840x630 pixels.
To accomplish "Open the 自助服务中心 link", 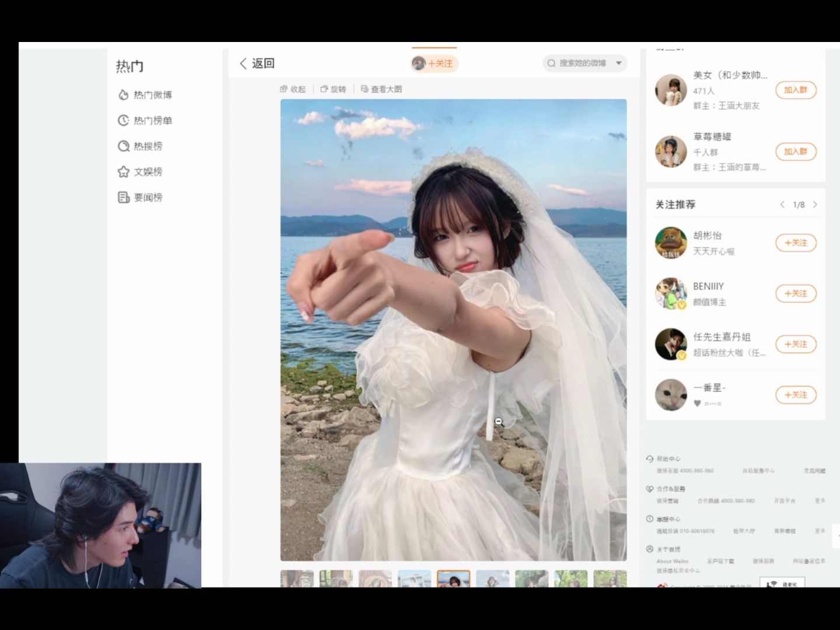I will point(759,471).
